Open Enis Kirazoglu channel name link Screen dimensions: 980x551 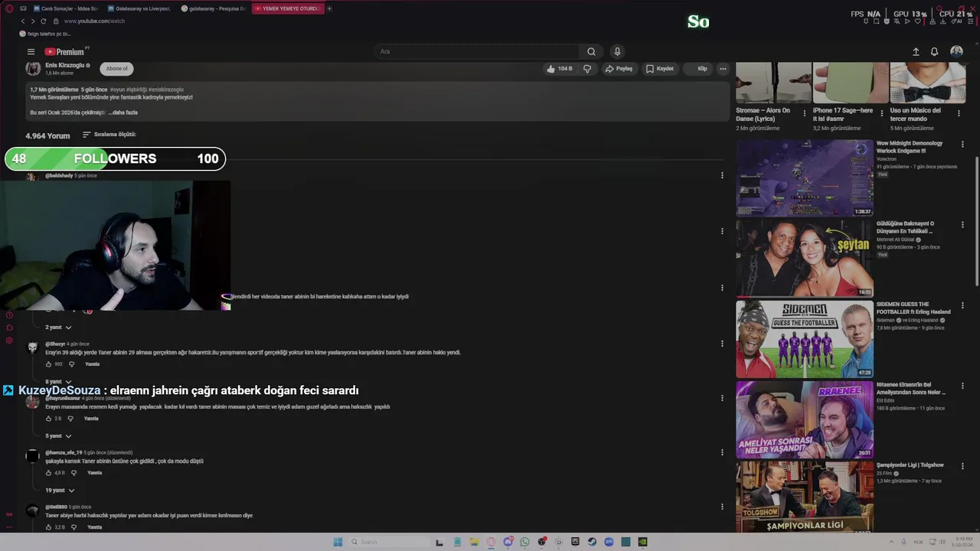point(65,66)
